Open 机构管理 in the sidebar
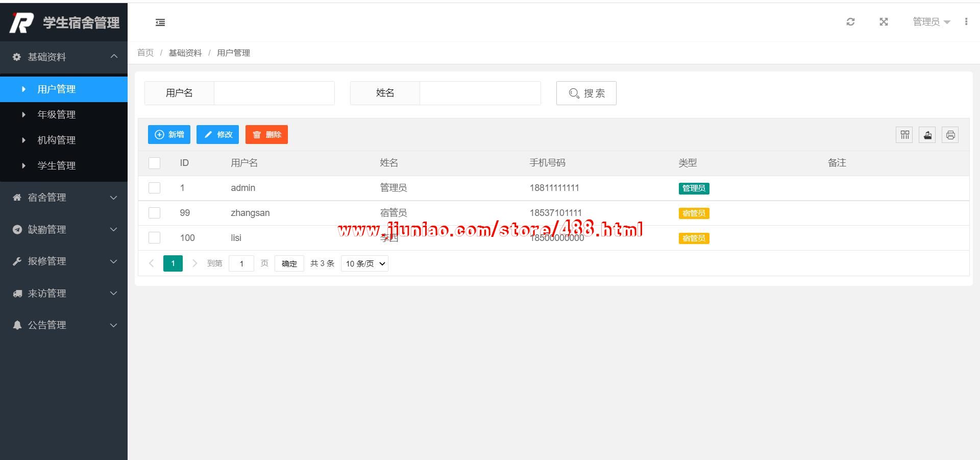Screen dimensions: 980x460 coord(64,140)
